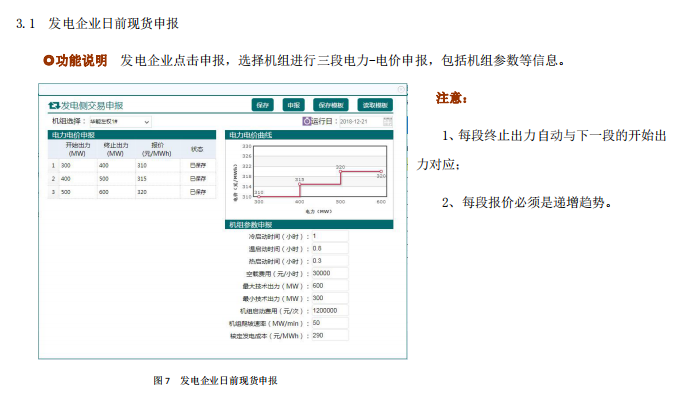
Task: Close the dialog with the top-right X
Action: click(401, 90)
